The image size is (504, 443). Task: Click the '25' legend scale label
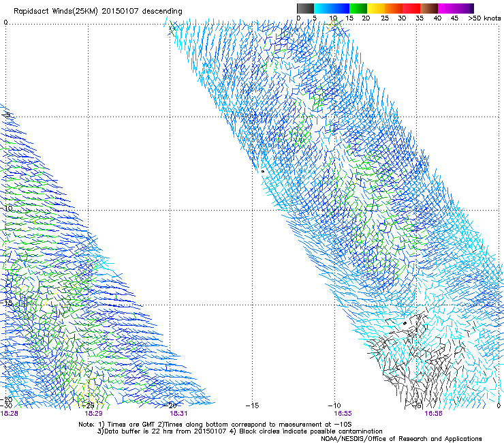click(x=385, y=18)
